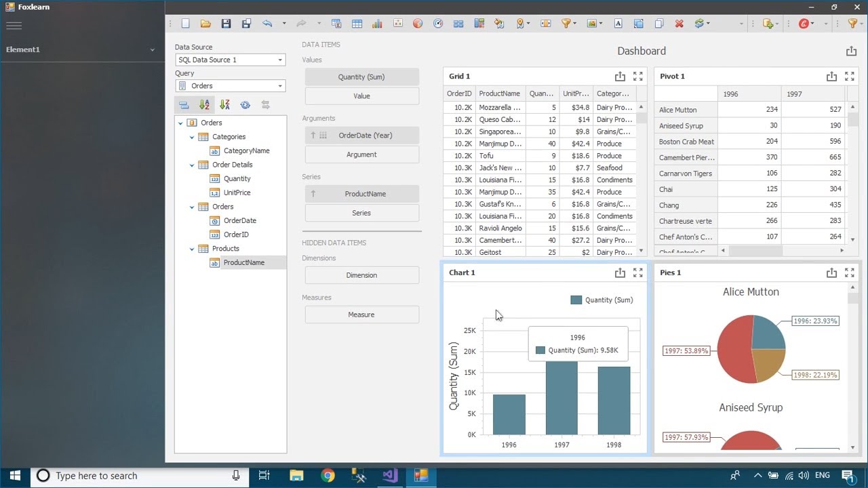Click the hidden Dimension placeholder

pyautogui.click(x=361, y=275)
